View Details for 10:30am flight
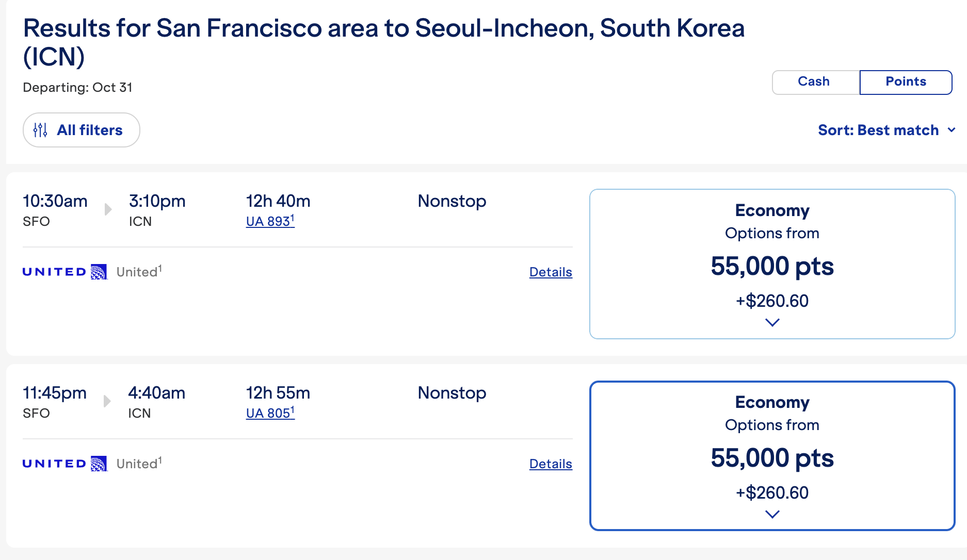 [551, 272]
